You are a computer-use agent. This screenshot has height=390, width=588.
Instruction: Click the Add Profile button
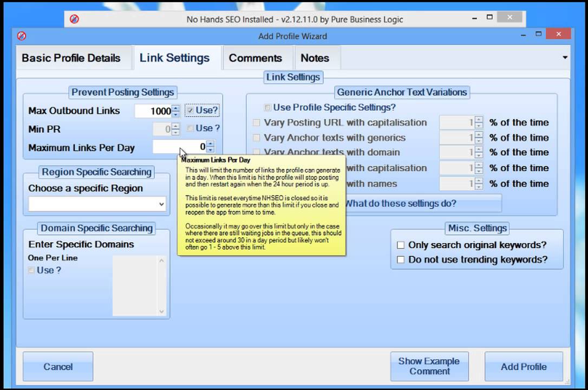(x=524, y=366)
